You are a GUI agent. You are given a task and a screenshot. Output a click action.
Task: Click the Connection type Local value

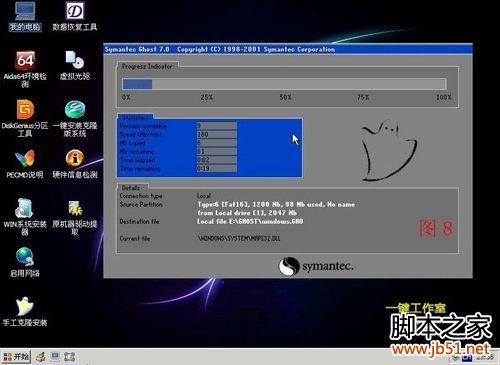(204, 196)
